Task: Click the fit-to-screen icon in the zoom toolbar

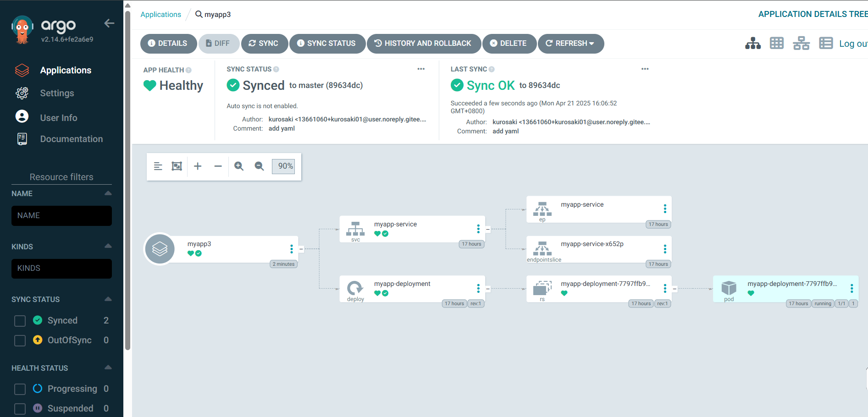Action: (177, 166)
